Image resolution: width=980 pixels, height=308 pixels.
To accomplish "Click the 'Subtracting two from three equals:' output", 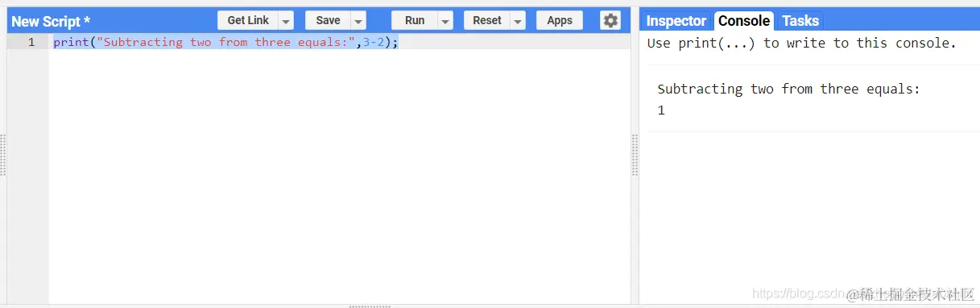I will (788, 89).
